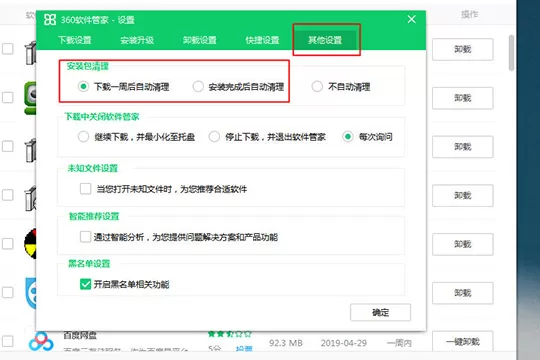Image resolution: width=540 pixels, height=360 pixels.
Task: Click the 操作 column header
Action: [470, 14]
